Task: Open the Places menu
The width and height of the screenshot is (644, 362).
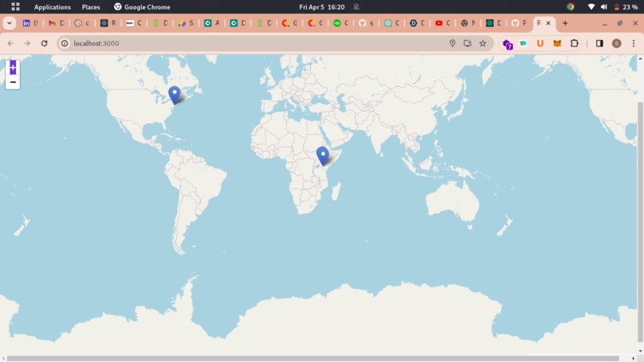Action: coord(91,7)
